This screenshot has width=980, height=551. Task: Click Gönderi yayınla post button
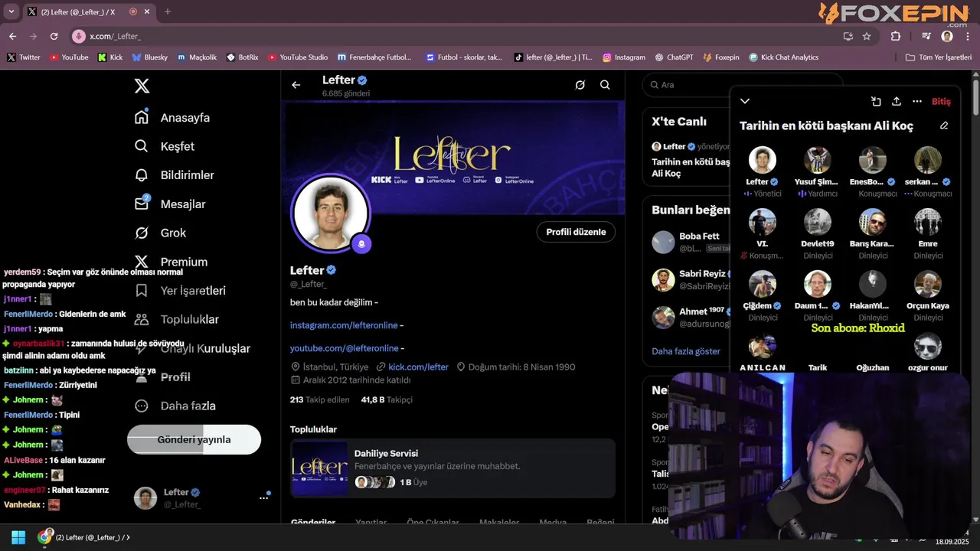tap(194, 439)
